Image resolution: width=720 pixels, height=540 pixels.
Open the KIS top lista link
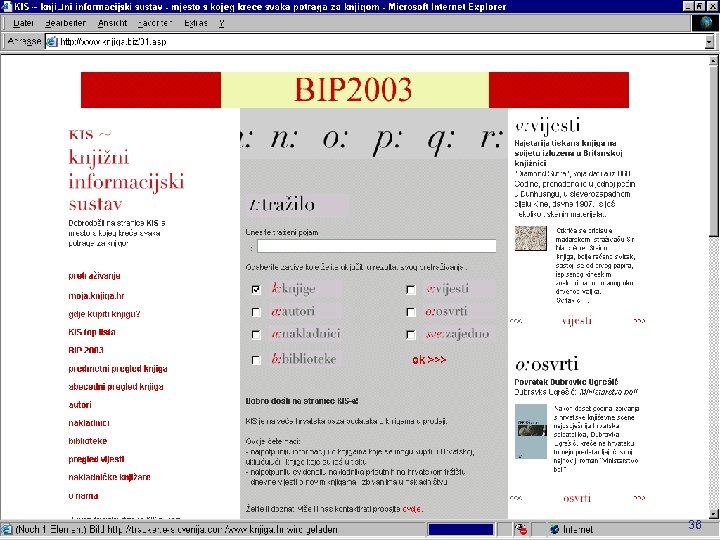click(91, 332)
